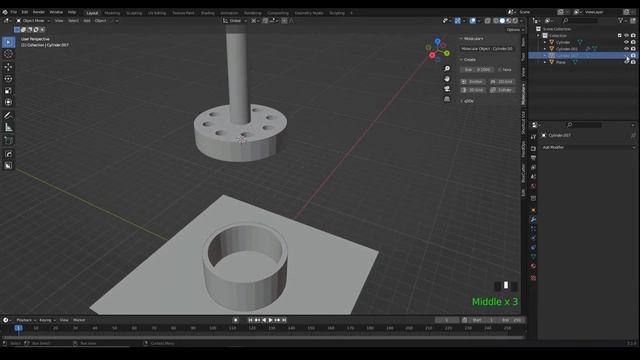Open viewport shading options dropdown arrow
The height and width of the screenshot is (360, 640).
[522, 20]
